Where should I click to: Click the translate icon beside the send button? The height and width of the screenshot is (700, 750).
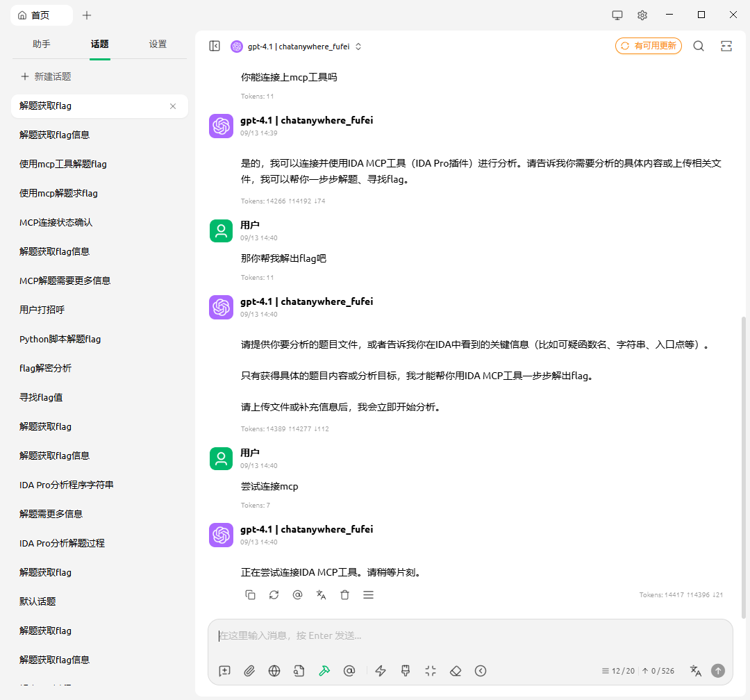click(x=695, y=671)
